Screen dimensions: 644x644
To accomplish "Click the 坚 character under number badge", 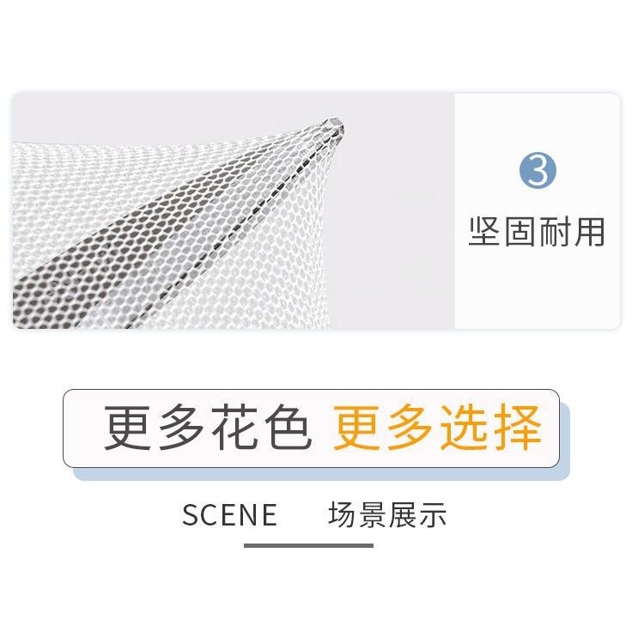I will tap(484, 232).
